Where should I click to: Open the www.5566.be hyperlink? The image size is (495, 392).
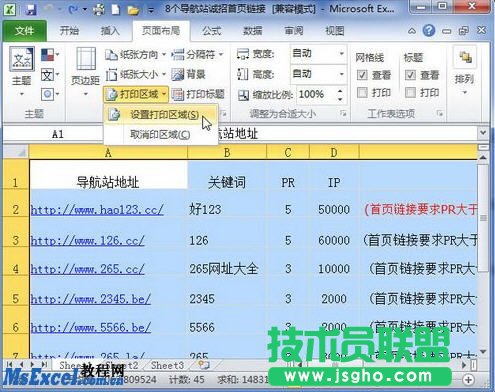pyautogui.click(x=91, y=327)
